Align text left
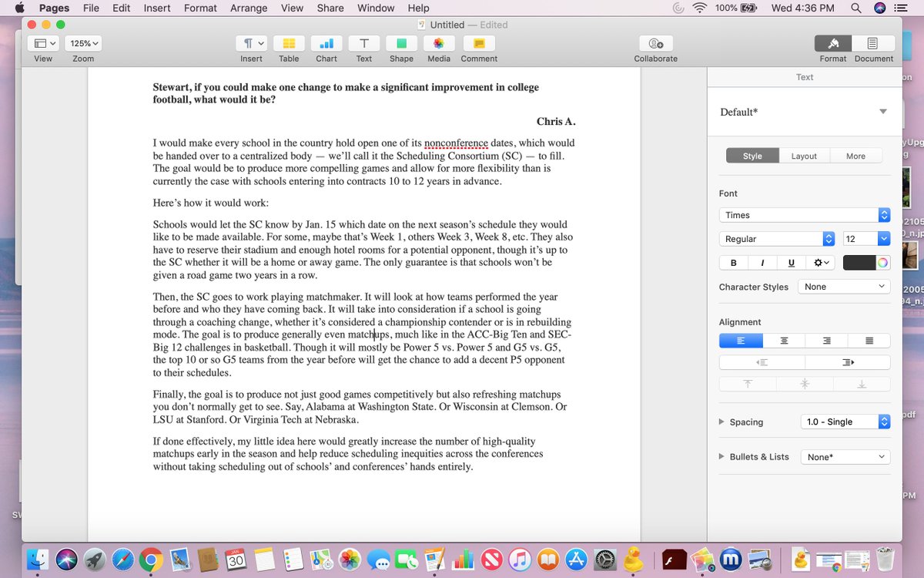 (741, 340)
